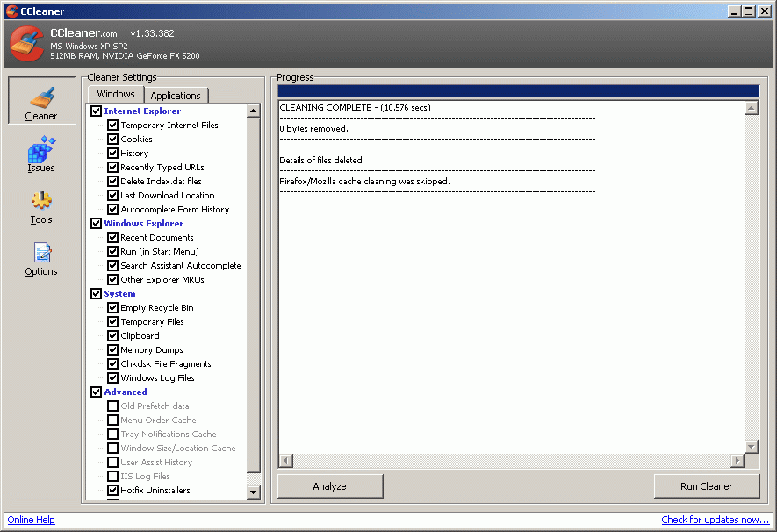
Task: Check Window Size/Location Cache
Action: [x=113, y=448]
